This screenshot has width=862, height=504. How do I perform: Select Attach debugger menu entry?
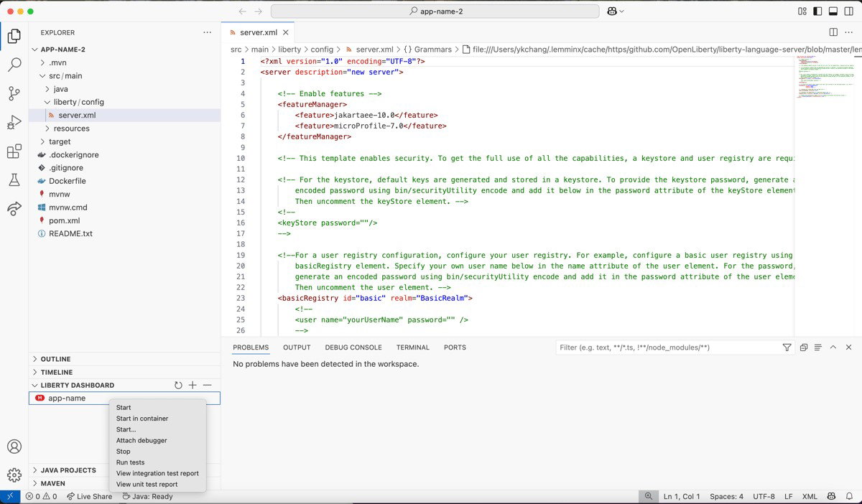click(157, 440)
